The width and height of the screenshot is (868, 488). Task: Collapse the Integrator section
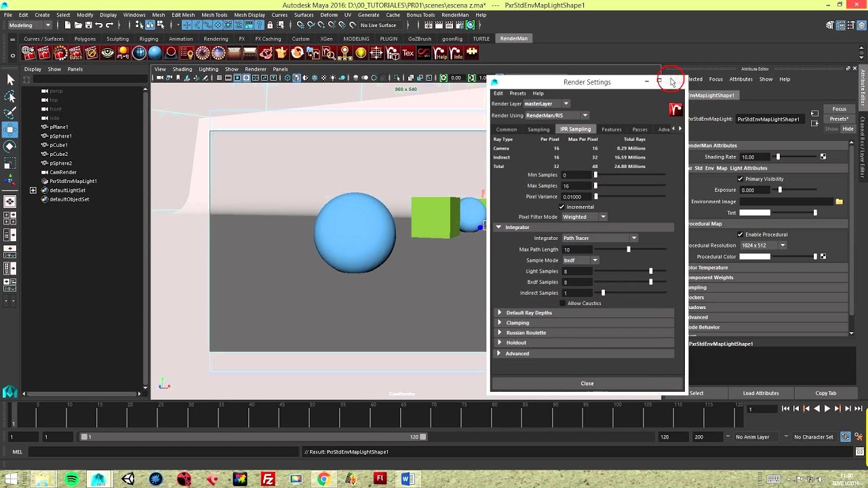498,227
